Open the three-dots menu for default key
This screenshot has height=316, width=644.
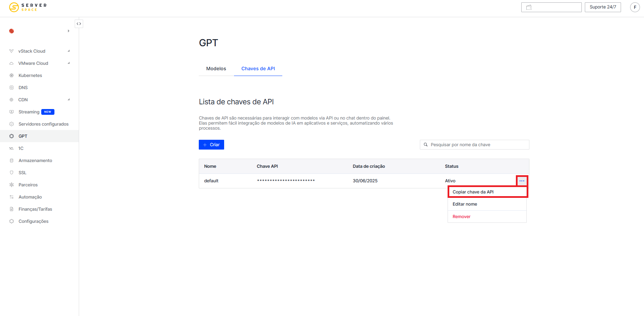pos(522,181)
